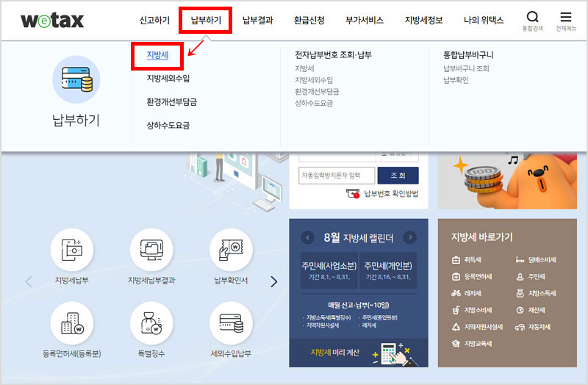Image resolution: width=588 pixels, height=385 pixels.
Task: Open the 신고하기 menu
Action: tap(154, 21)
